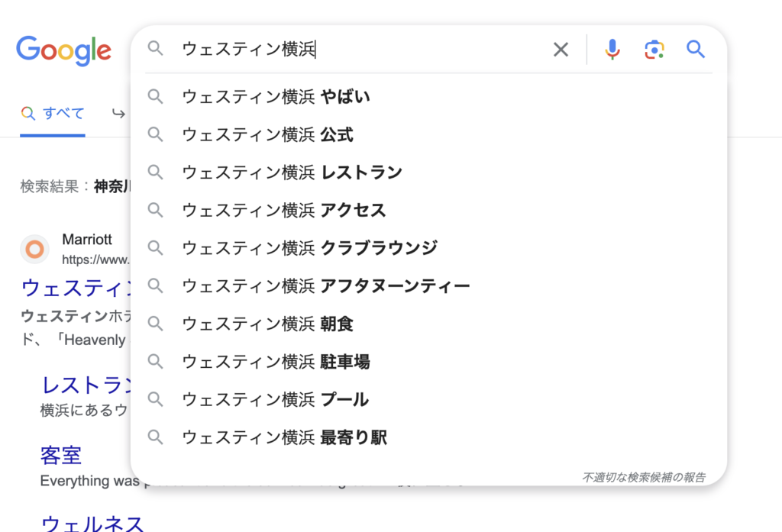
Task: Click the blue search magnifier button
Action: coord(696,50)
